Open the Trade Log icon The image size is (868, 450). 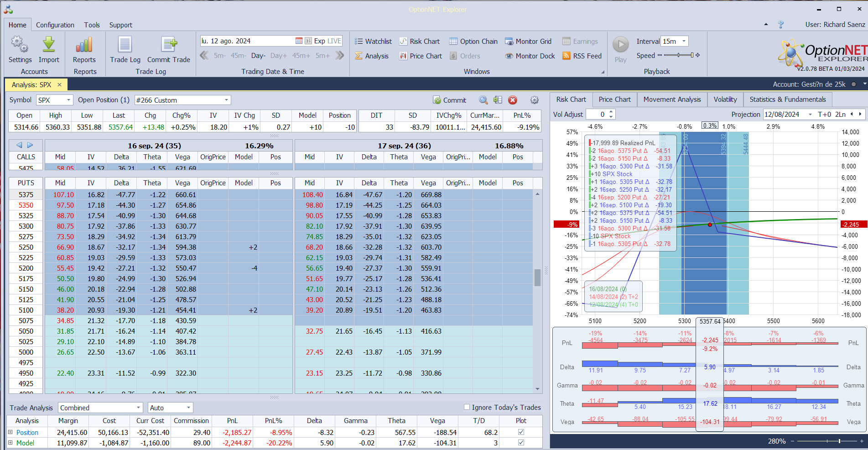[x=125, y=45]
